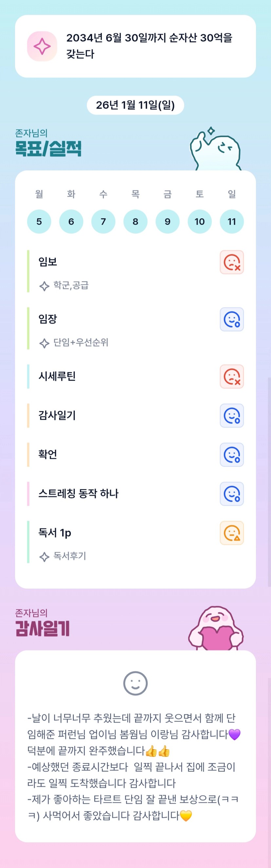Screen dimensions: 271x868
Task: Click the pink sparkle goal icon
Action: (42, 46)
